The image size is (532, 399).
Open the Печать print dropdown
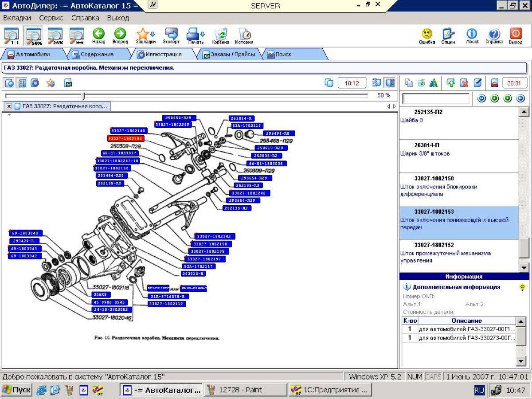click(x=196, y=36)
